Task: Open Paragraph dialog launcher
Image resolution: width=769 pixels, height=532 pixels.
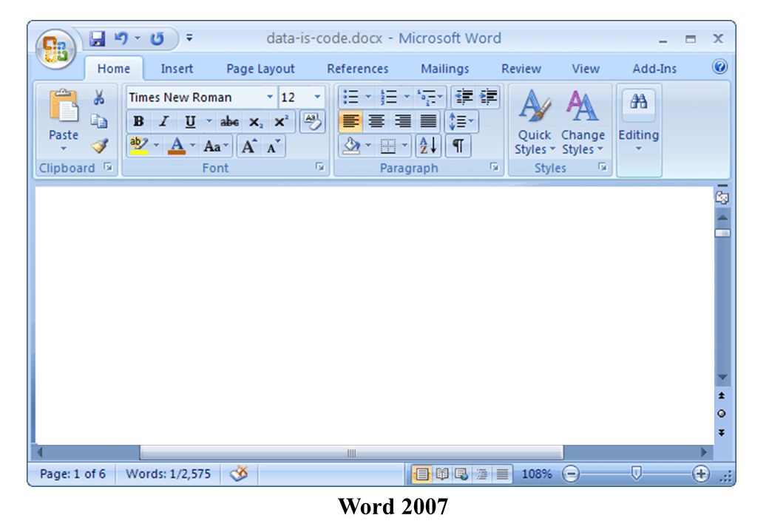Action: click(495, 167)
